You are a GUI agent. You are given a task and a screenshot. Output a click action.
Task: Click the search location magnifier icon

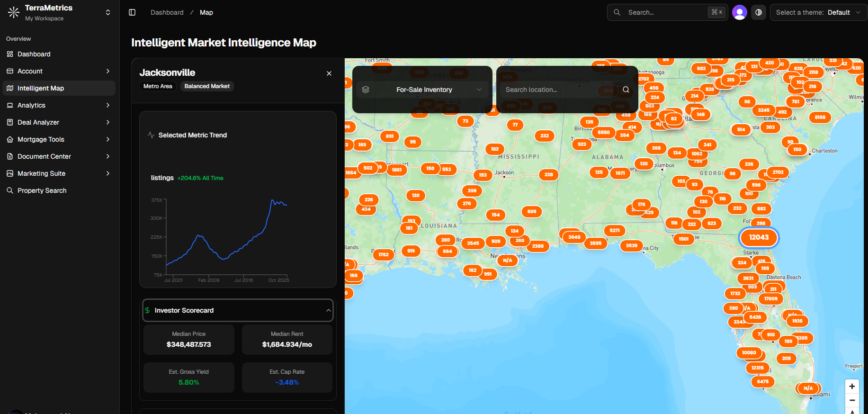pos(626,90)
